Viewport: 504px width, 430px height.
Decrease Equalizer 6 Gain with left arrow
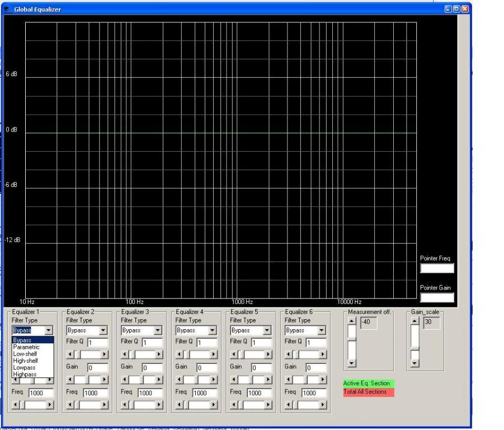point(289,380)
